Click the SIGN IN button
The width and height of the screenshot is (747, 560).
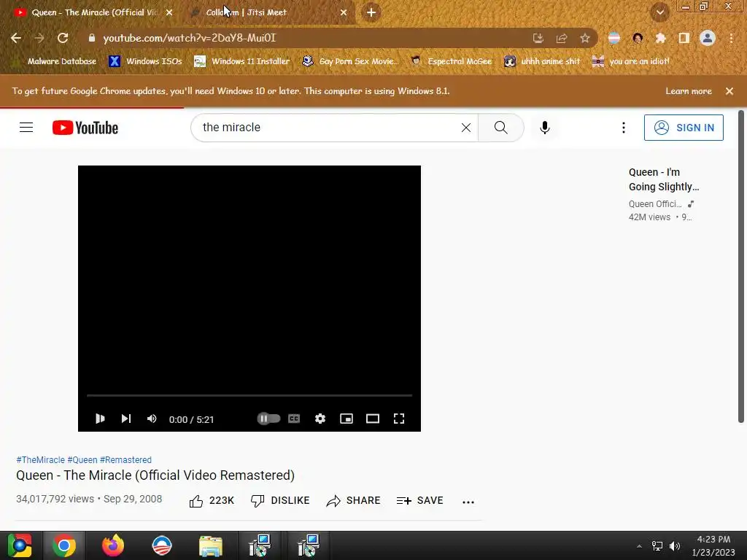pyautogui.click(x=683, y=128)
